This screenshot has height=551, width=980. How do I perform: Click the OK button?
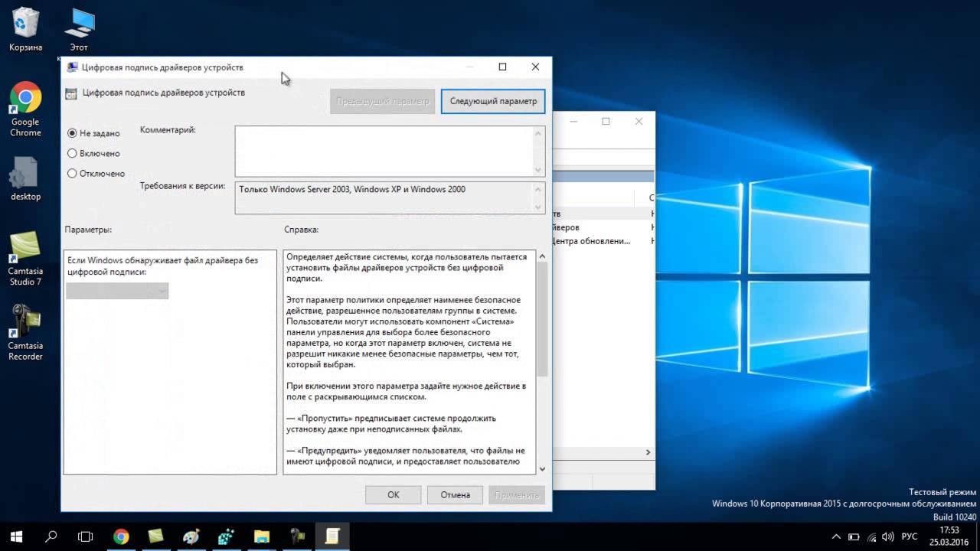tap(394, 494)
